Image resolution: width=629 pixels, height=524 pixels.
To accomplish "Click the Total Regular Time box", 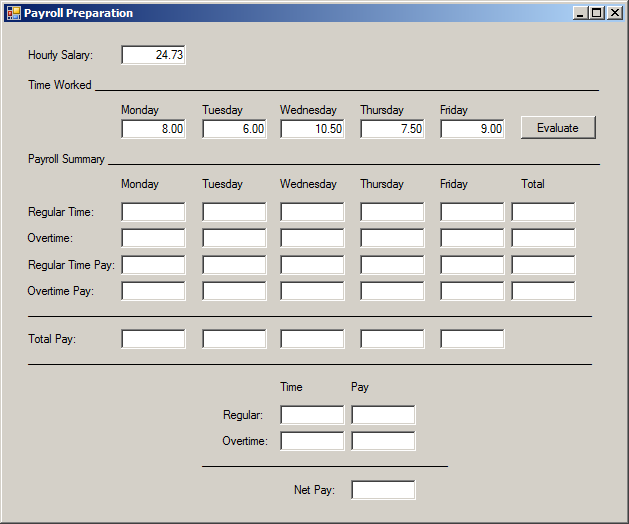I will click(543, 212).
